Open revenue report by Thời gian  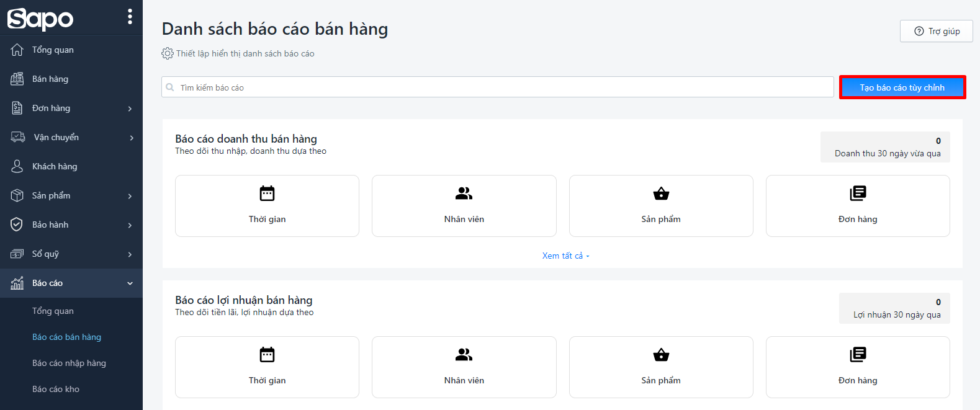click(267, 206)
